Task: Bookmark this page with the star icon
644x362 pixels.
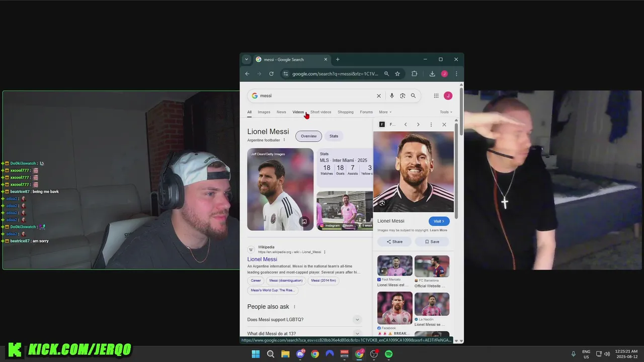Action: coord(397,74)
